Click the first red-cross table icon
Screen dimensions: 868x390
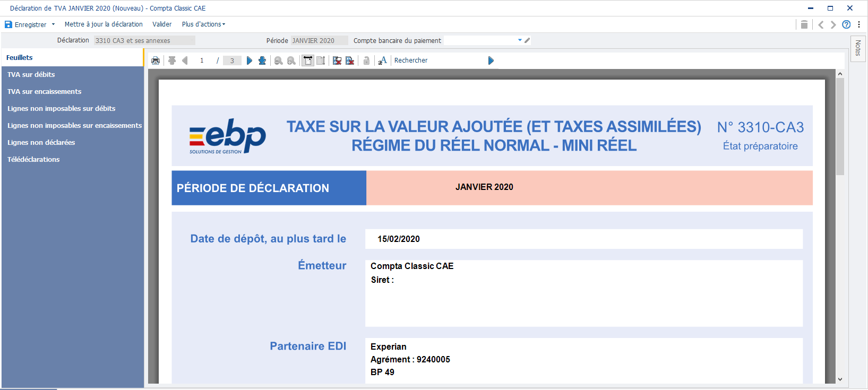pyautogui.click(x=337, y=60)
